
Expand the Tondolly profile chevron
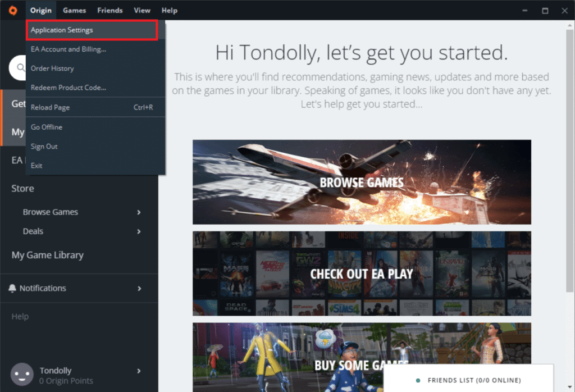(x=138, y=371)
